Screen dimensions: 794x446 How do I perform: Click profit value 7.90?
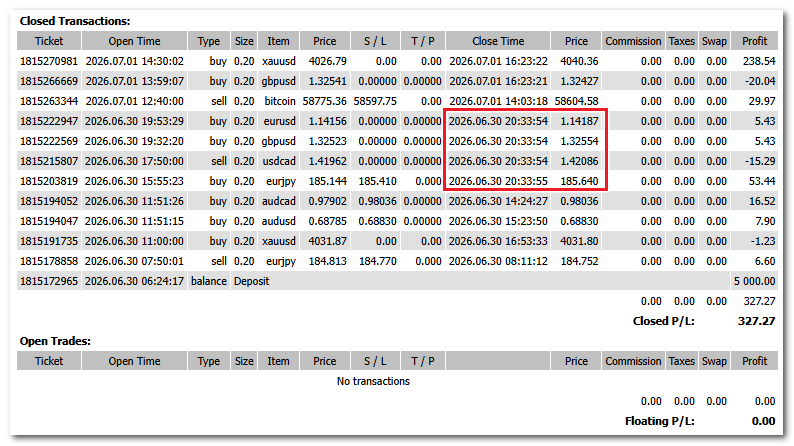[765, 221]
